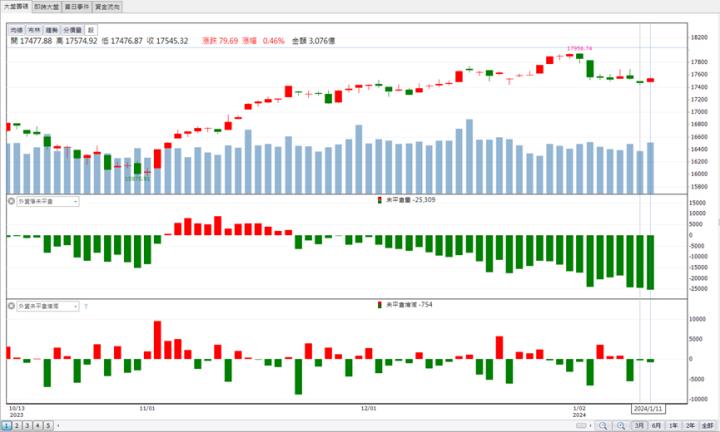This screenshot has width=720, height=432.
Task: Click gear icon of the bottom change panel
Action: pyautogui.click(x=11, y=306)
